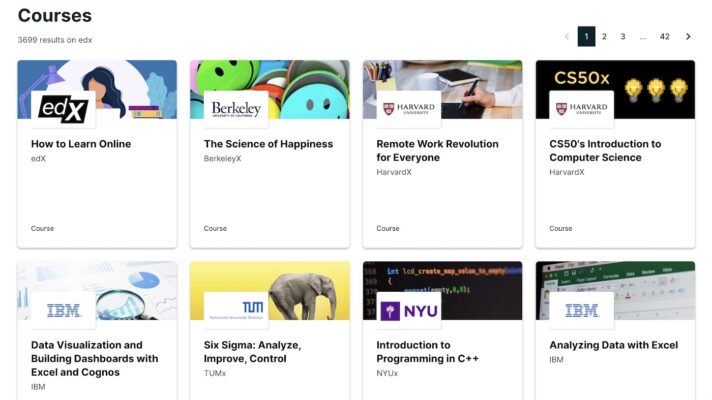Go to next page with right arrow
Screen dimensions: 712x400
(x=688, y=36)
